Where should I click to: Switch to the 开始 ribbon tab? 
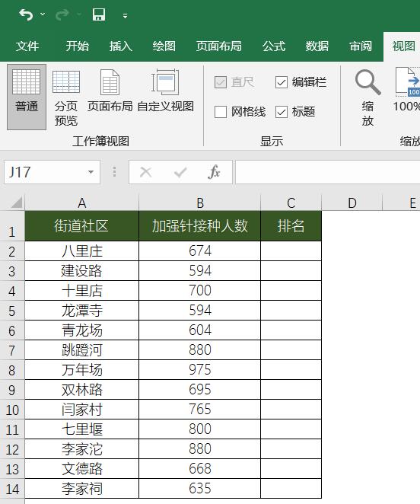coord(78,46)
